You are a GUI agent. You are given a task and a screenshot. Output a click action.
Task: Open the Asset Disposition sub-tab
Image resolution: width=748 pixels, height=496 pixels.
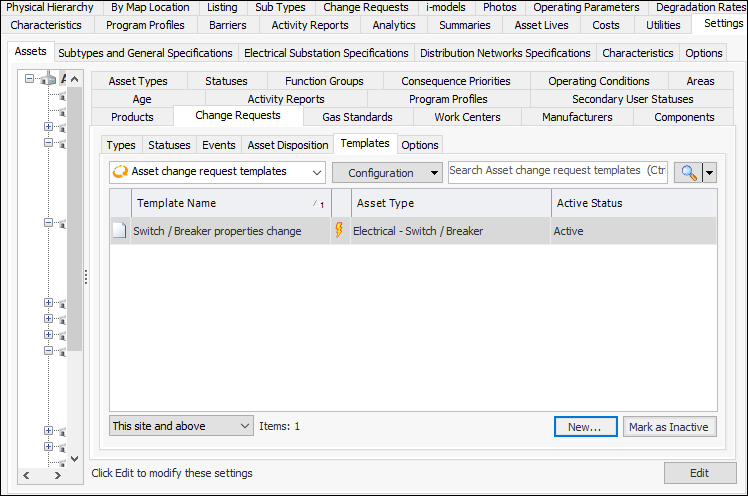(288, 145)
